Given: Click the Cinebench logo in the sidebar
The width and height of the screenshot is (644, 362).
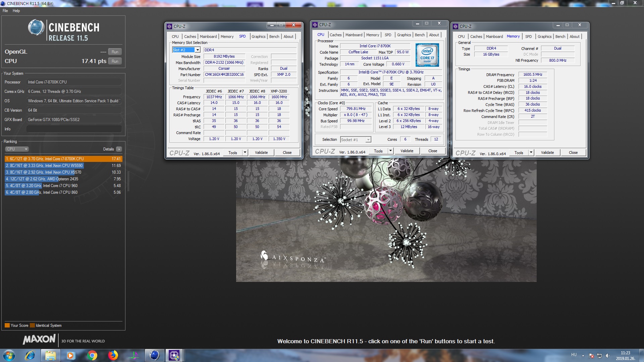Looking at the screenshot, I should (64, 30).
